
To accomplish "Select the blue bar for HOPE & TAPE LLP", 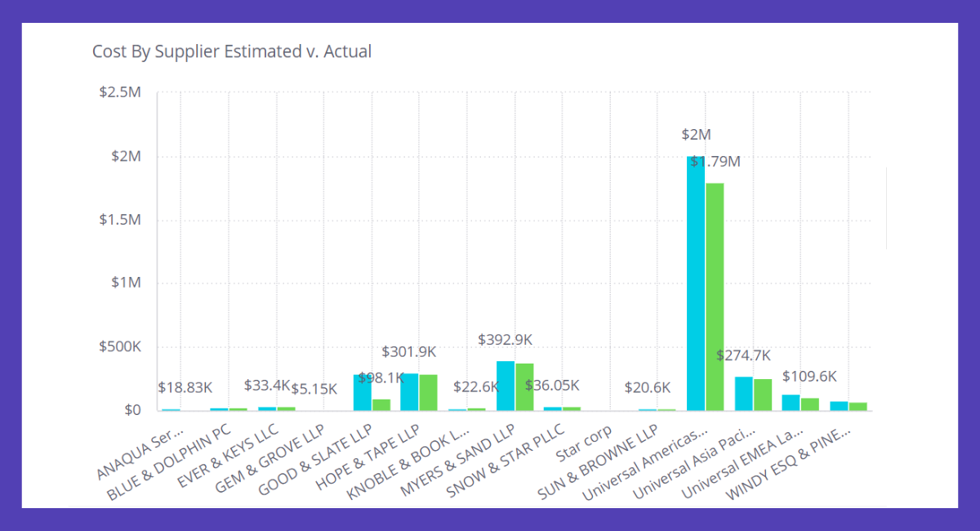I will (x=409, y=391).
